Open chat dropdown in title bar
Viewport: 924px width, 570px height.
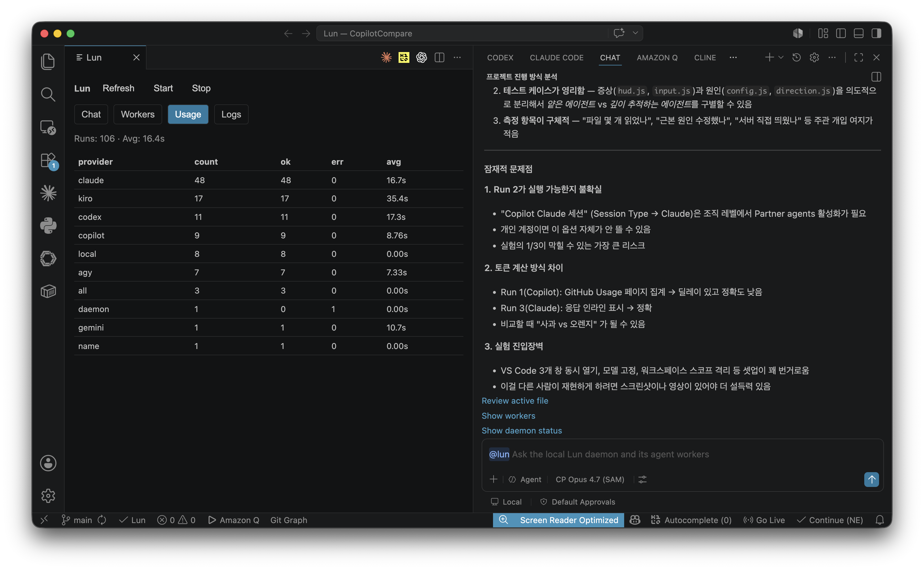[635, 33]
